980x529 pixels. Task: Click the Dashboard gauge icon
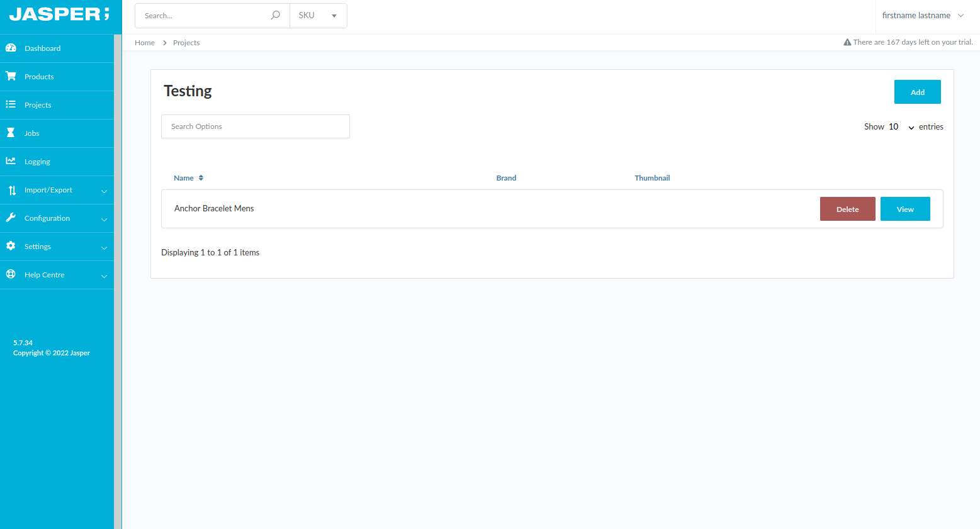[x=11, y=48]
